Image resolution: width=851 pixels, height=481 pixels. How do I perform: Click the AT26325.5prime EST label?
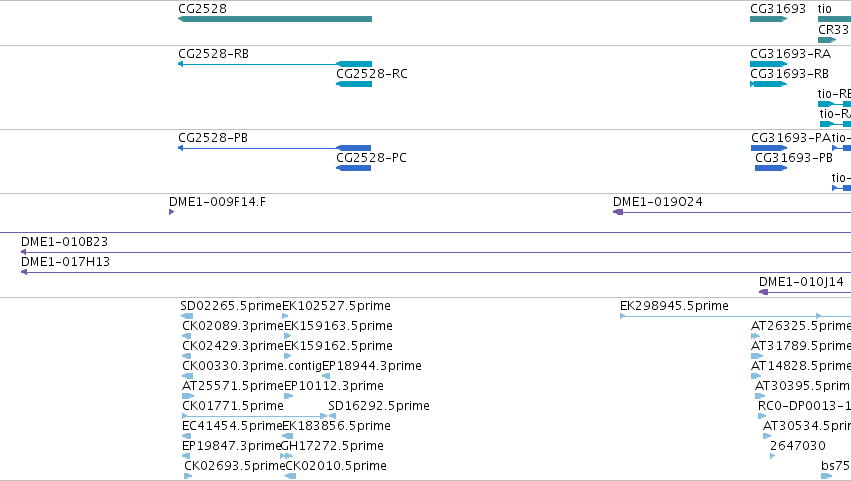pyautogui.click(x=801, y=326)
